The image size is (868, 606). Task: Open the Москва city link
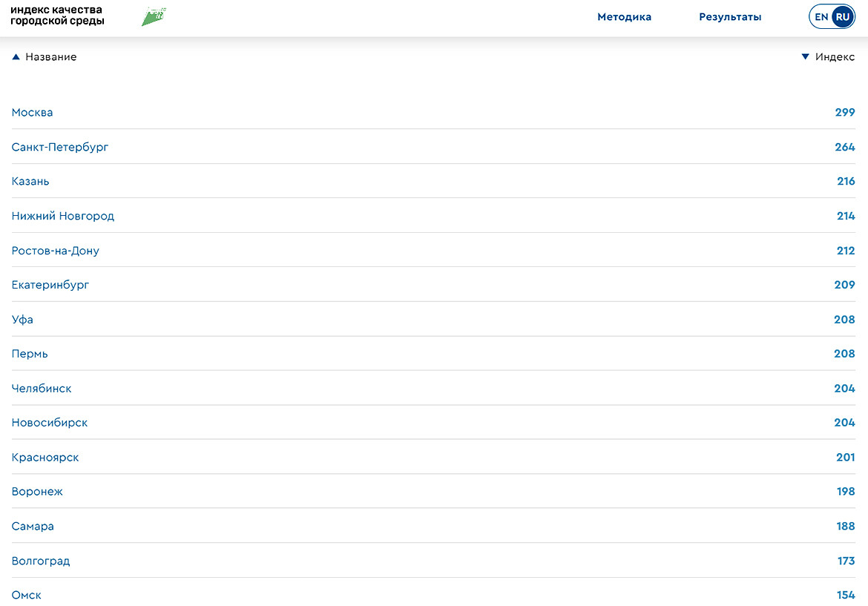33,113
